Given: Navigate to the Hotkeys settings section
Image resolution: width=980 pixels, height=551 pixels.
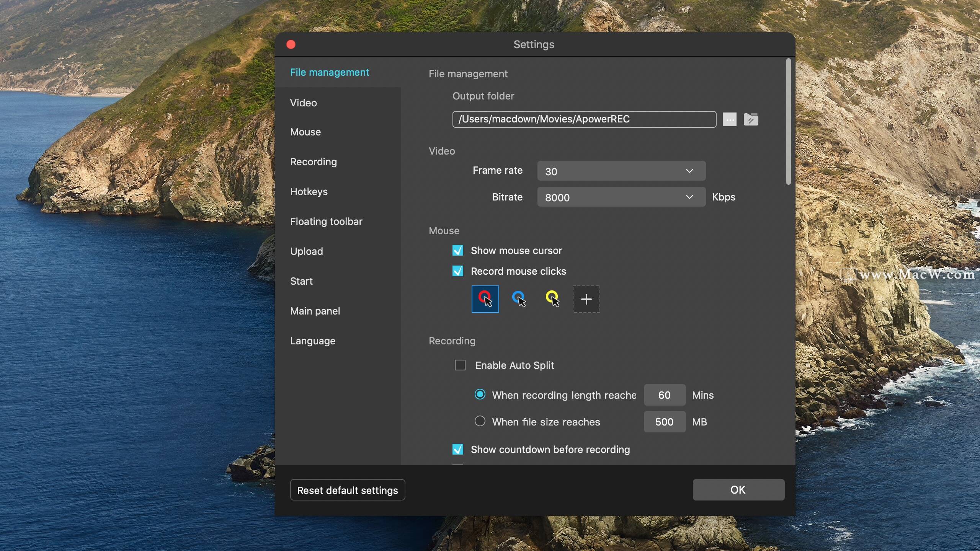Looking at the screenshot, I should [x=309, y=192].
